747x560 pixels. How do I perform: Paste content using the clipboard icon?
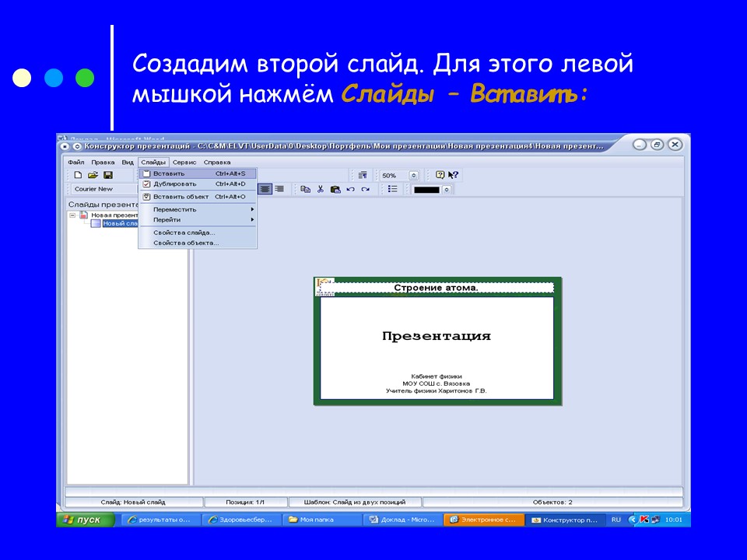point(335,189)
